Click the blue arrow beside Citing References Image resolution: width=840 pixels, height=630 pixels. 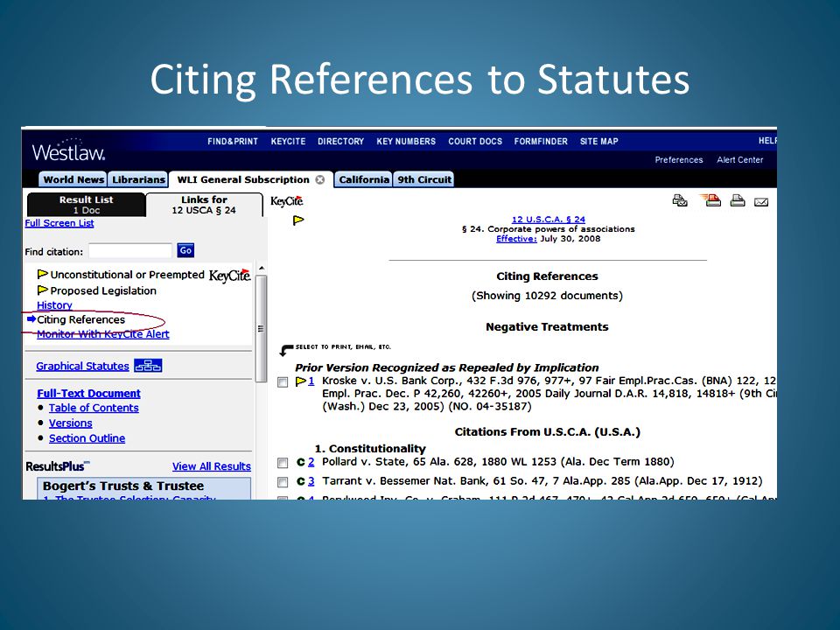coord(31,319)
